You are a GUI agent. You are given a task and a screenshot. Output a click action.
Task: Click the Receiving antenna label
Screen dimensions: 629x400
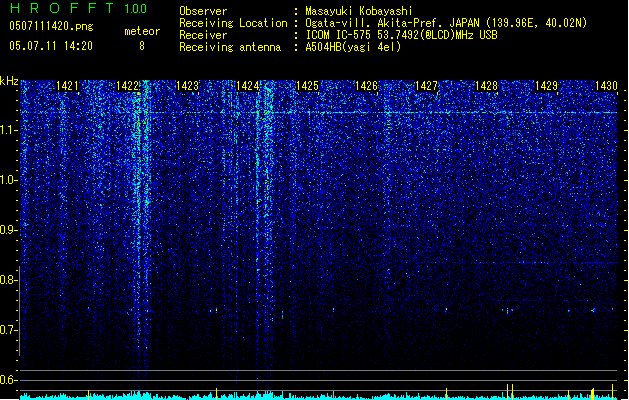tap(230, 47)
